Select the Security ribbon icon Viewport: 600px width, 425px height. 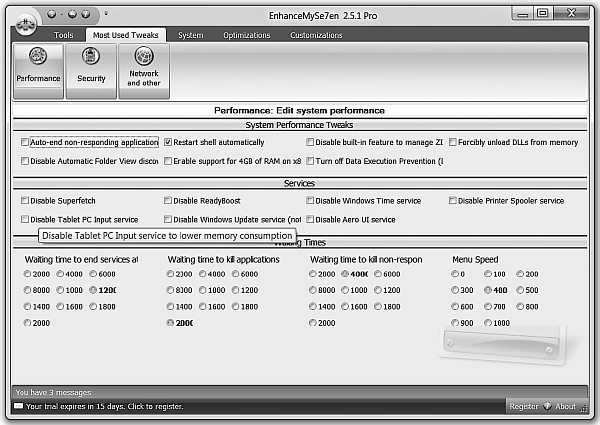[x=91, y=71]
